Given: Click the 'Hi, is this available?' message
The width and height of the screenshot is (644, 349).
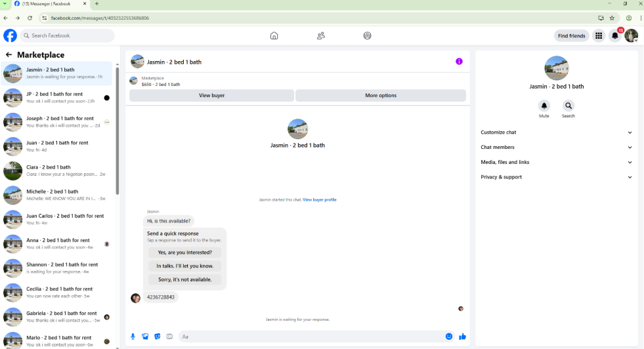Looking at the screenshot, I should point(169,221).
